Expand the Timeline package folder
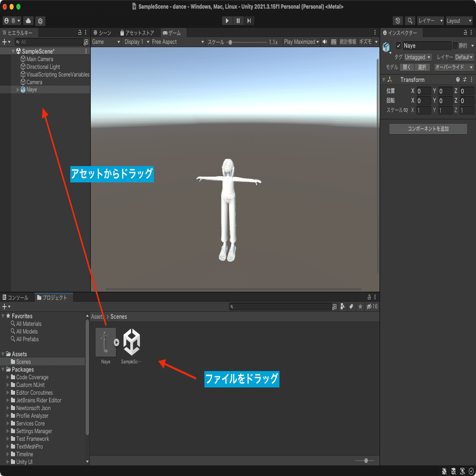Viewport: 476px width, 476px height. pyautogui.click(x=8, y=454)
